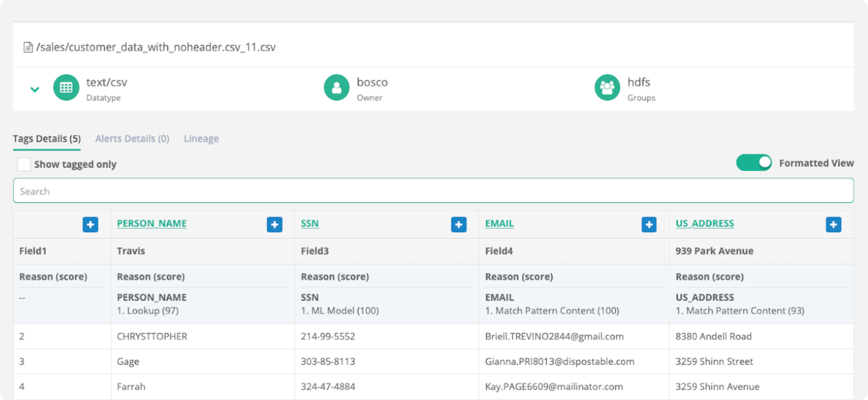Focus the Search input field
The image size is (868, 400).
(x=433, y=191)
